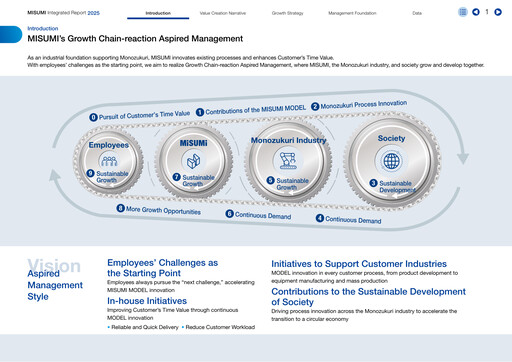
Task: Go to next page arrow
Action: 498,12
